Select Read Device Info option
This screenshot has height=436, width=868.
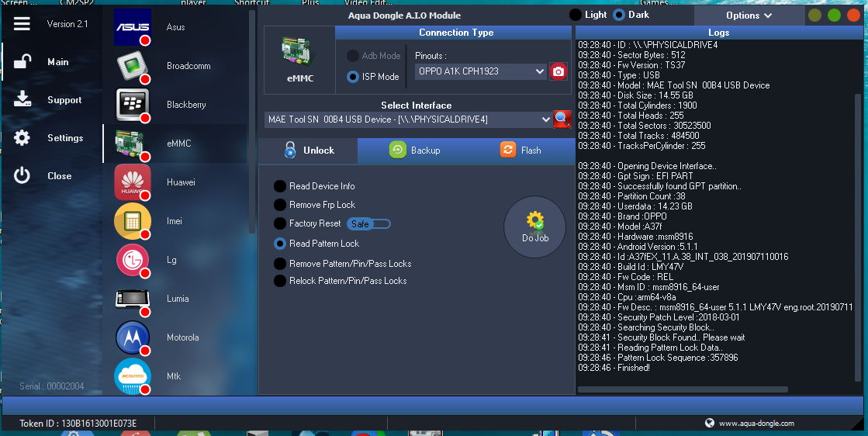point(280,186)
